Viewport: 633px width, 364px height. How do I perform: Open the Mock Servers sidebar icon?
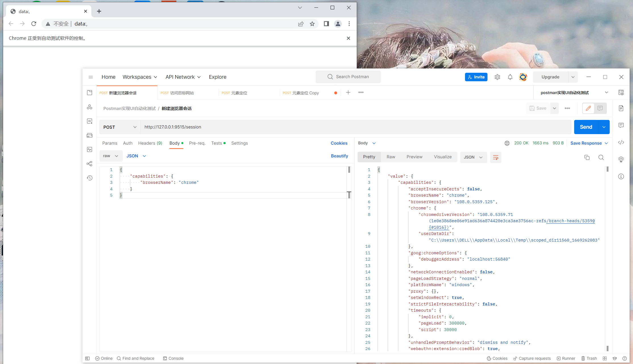90,135
